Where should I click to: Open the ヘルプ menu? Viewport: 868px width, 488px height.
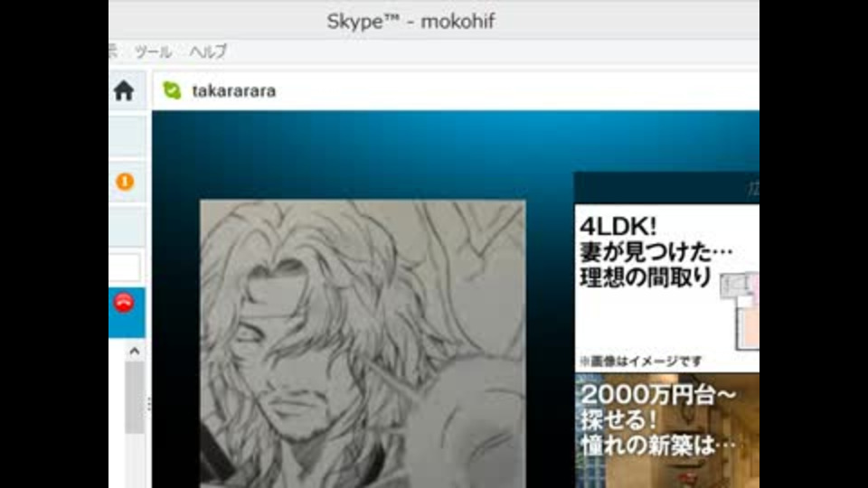(208, 52)
